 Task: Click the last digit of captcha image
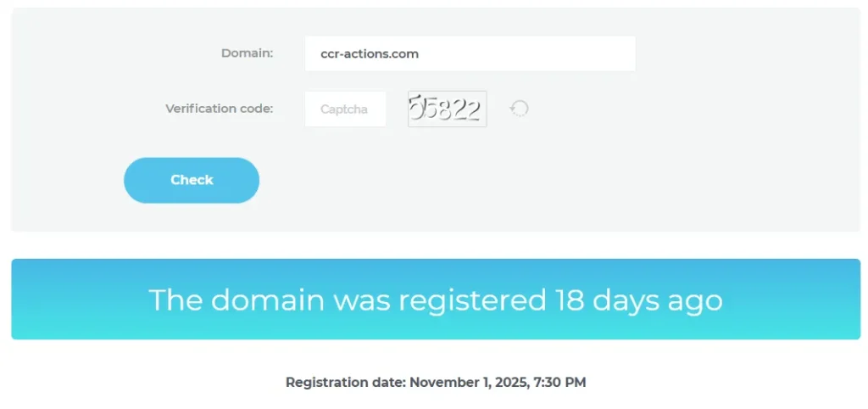click(x=474, y=109)
